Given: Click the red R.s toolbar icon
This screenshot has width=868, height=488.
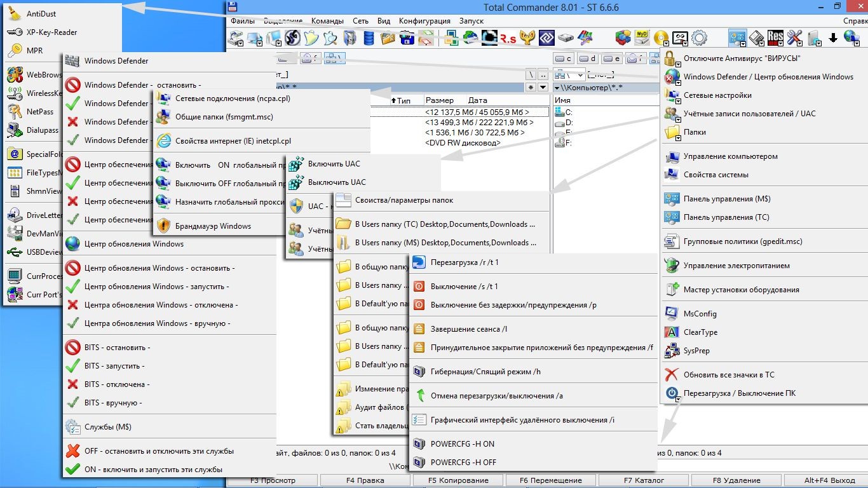Looking at the screenshot, I should [x=508, y=38].
